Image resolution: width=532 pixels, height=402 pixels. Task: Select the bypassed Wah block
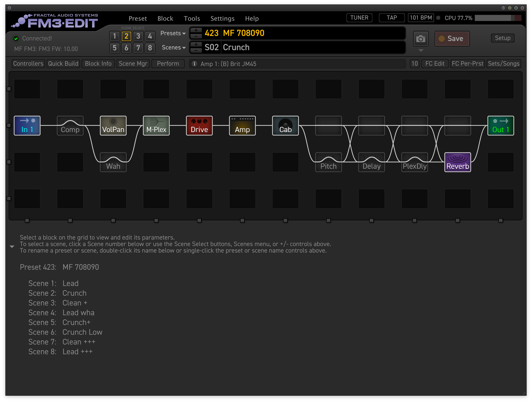tap(113, 162)
